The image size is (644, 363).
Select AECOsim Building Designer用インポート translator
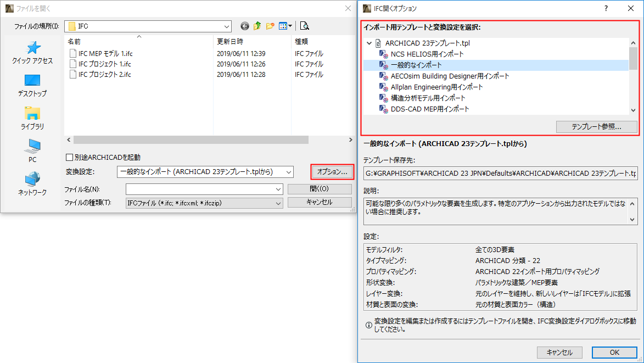point(450,76)
